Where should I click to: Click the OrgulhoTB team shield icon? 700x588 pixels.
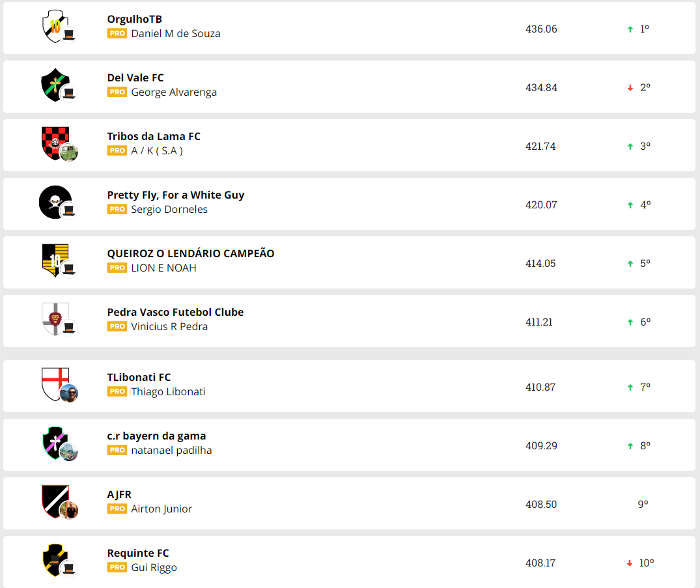tap(55, 26)
